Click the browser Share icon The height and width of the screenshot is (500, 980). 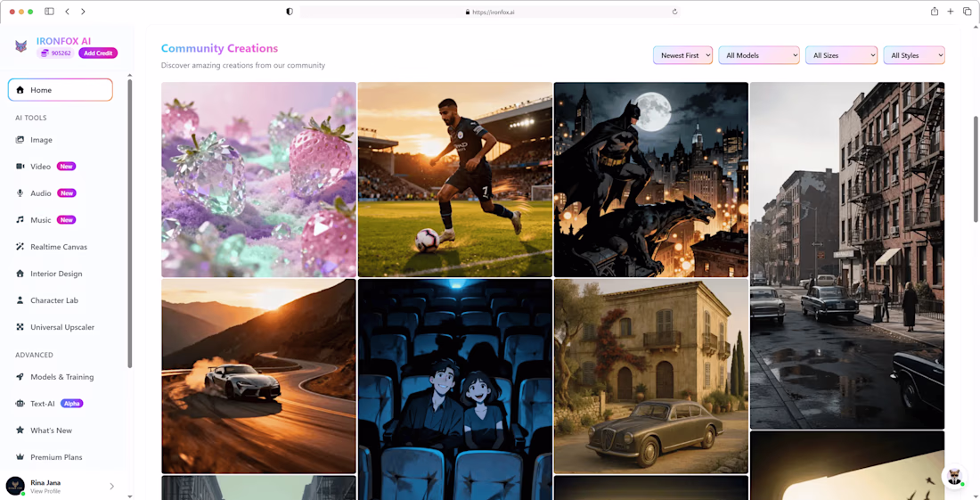coord(935,12)
